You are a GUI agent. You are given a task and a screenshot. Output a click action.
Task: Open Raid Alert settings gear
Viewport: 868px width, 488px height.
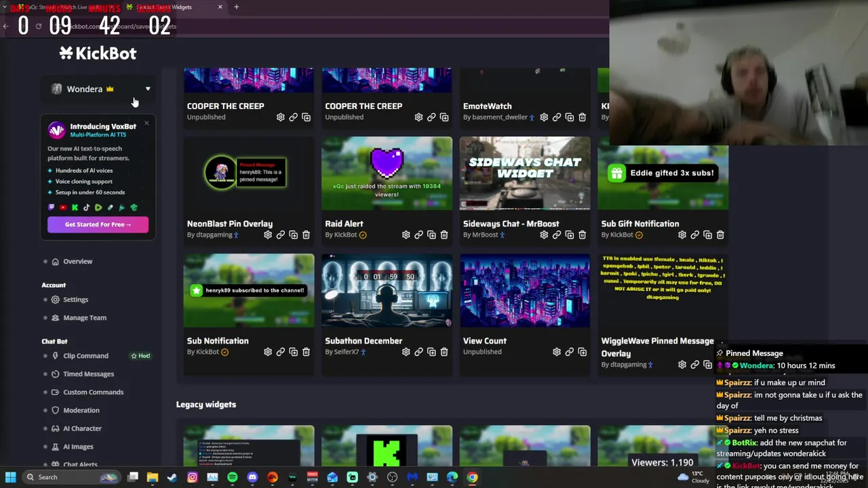click(x=406, y=235)
